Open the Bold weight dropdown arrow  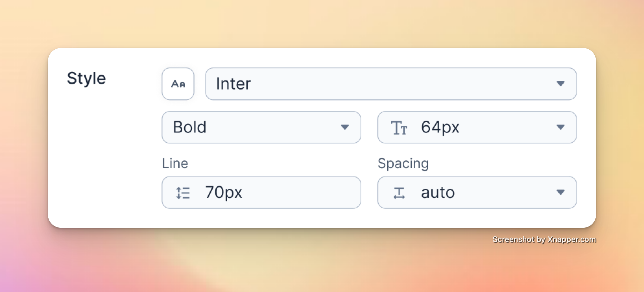pyautogui.click(x=345, y=127)
